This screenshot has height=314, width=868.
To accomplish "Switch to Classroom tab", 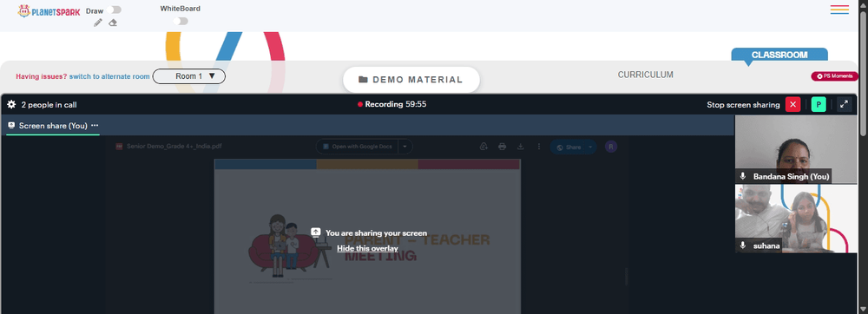I will 779,55.
